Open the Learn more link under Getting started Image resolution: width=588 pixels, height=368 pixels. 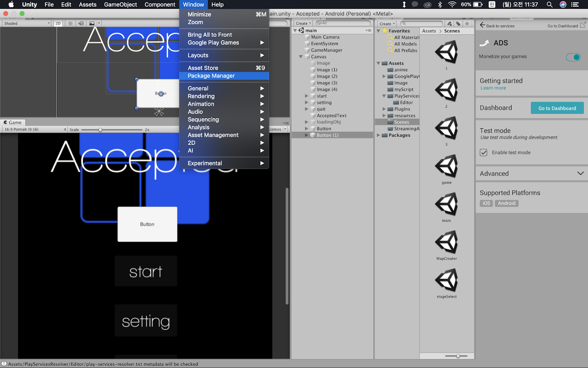(x=493, y=88)
